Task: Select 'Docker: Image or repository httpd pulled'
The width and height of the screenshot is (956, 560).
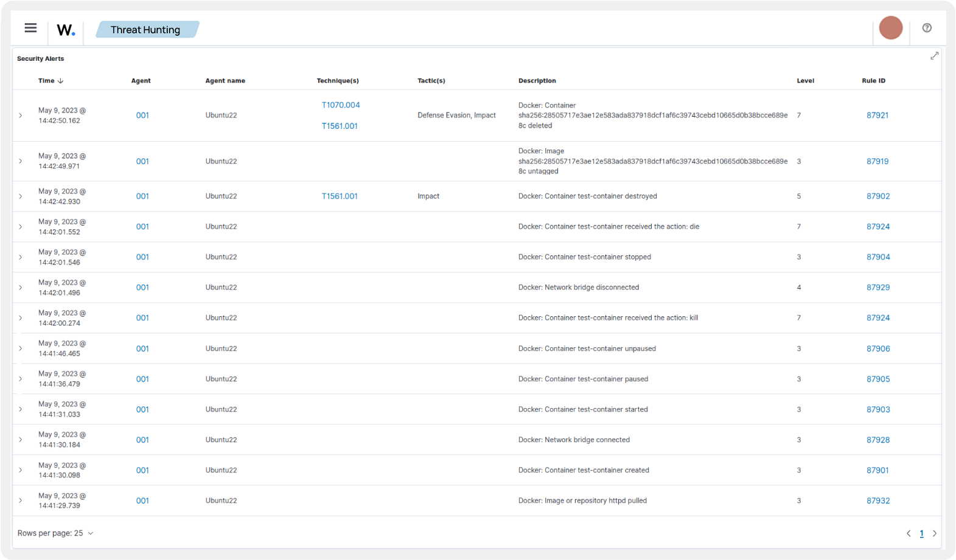Action: [582, 500]
